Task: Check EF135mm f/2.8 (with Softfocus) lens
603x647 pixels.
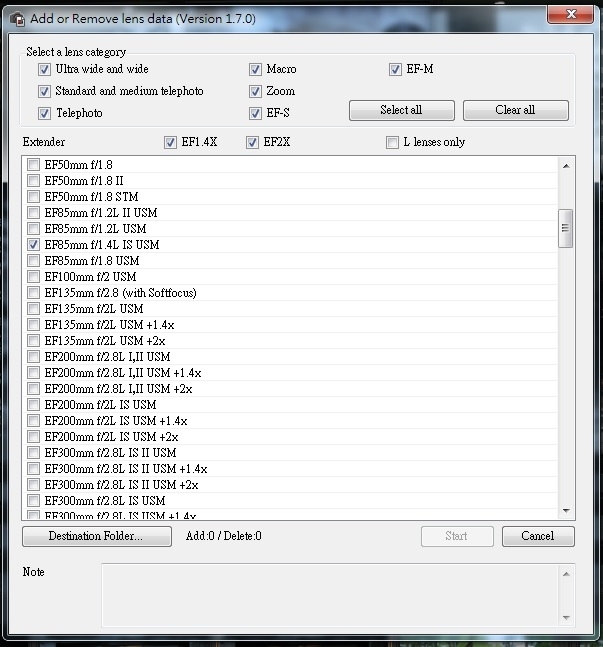Action: 33,293
